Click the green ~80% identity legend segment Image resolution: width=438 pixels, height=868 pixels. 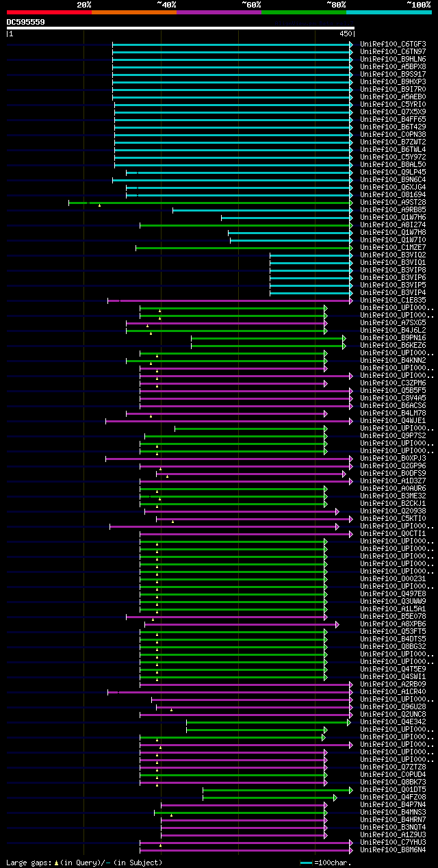(303, 12)
